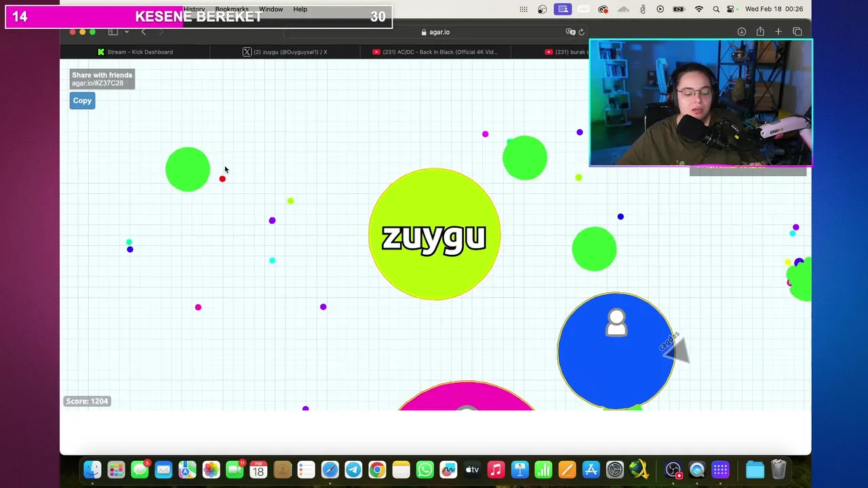The height and width of the screenshot is (488, 868).
Task: Open System Settings from the Dock
Action: pos(614,469)
